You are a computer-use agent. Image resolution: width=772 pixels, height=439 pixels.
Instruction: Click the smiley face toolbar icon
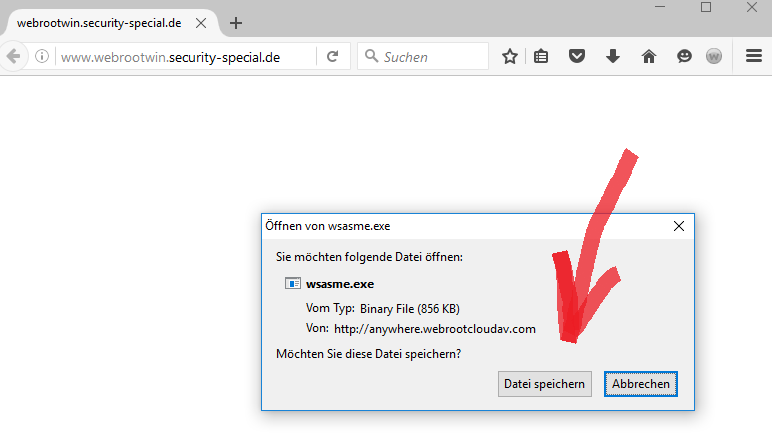(x=684, y=57)
